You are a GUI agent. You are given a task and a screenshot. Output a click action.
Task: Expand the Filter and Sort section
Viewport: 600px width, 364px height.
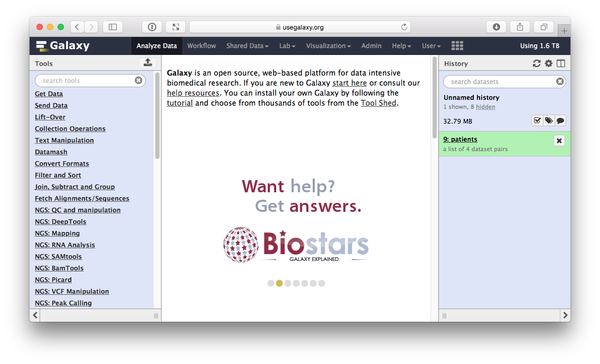[x=58, y=175]
